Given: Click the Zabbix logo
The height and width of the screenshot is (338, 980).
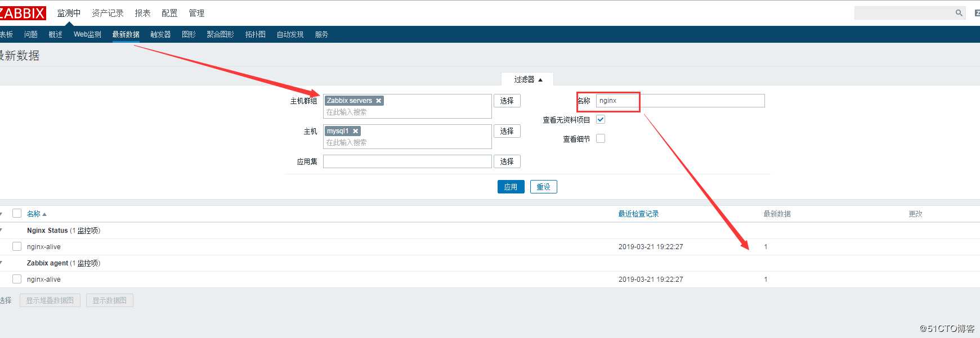Looking at the screenshot, I should click(23, 13).
